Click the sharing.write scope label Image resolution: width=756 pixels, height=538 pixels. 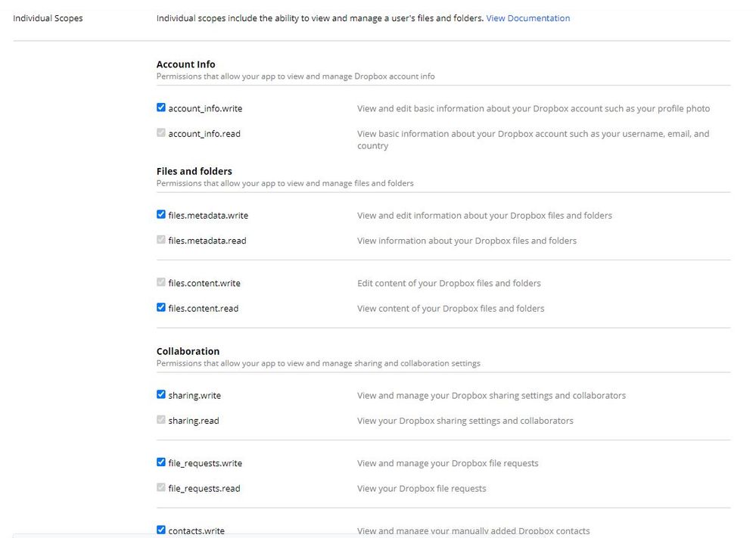194,396
